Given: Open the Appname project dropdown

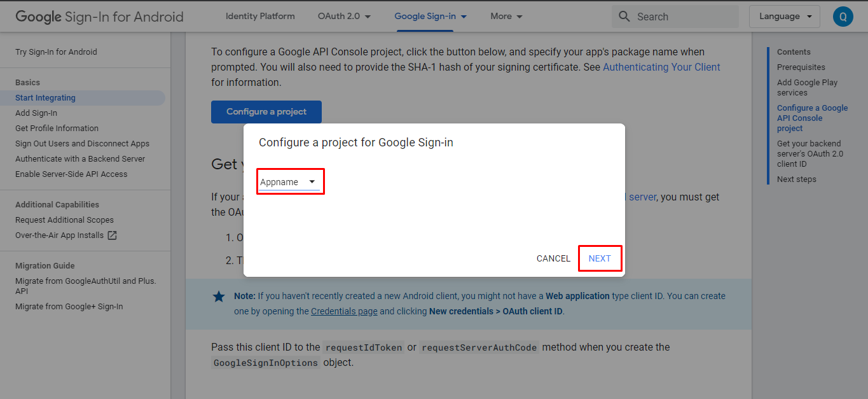Looking at the screenshot, I should 289,182.
